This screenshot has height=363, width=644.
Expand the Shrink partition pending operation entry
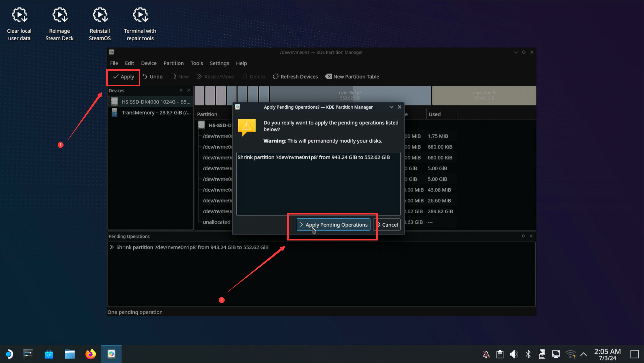point(112,247)
